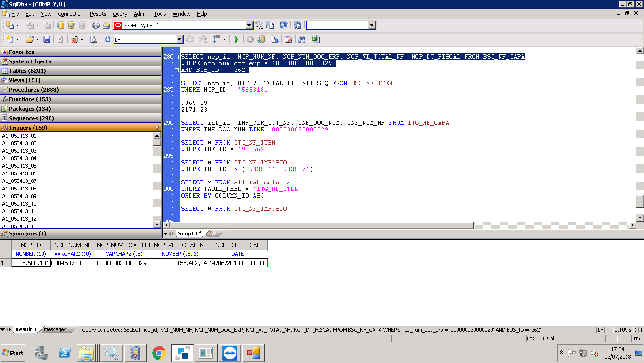
Task: Click the blue Refresh arrow icon
Action: 108,40
